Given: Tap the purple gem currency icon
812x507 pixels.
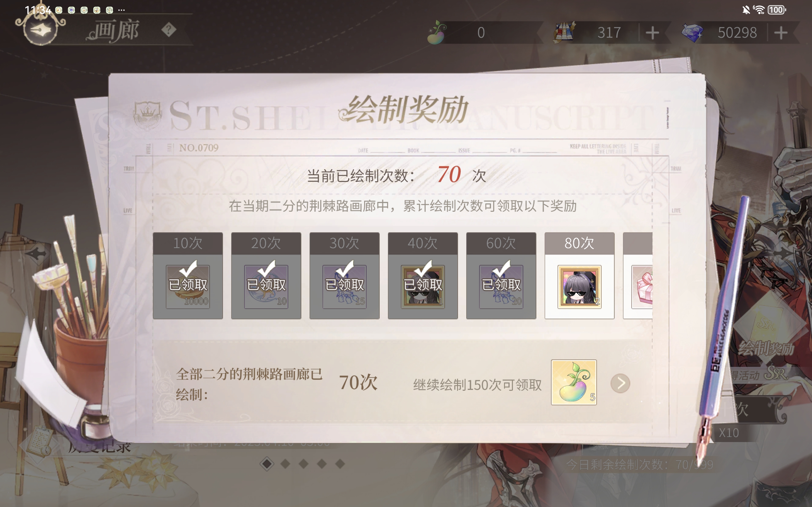Looking at the screenshot, I should (692, 33).
